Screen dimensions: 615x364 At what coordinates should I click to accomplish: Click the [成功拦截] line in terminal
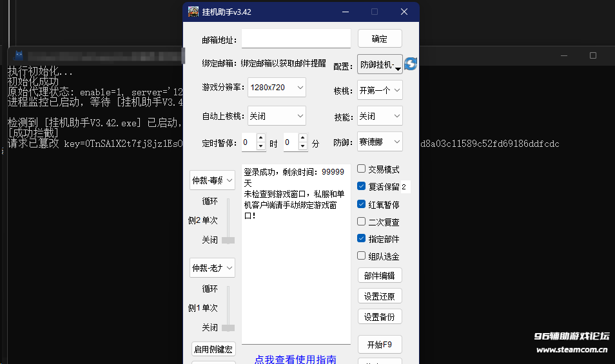(33, 133)
